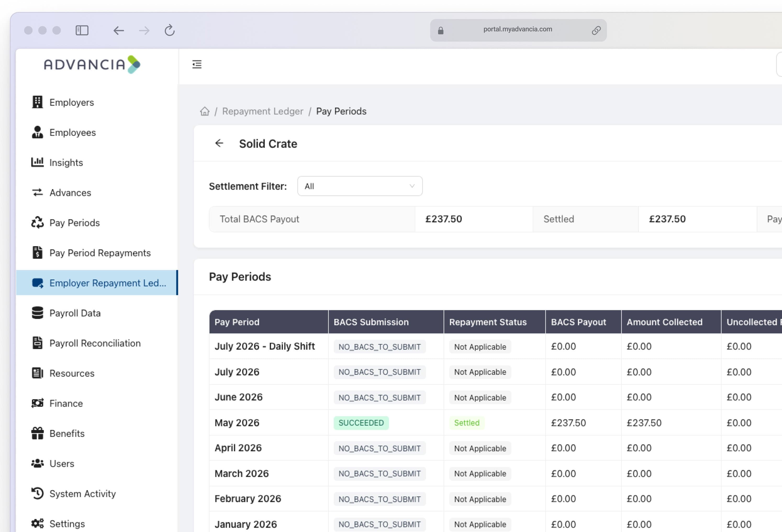Click the January 2026 pay period name
The image size is (782, 532).
tap(246, 524)
